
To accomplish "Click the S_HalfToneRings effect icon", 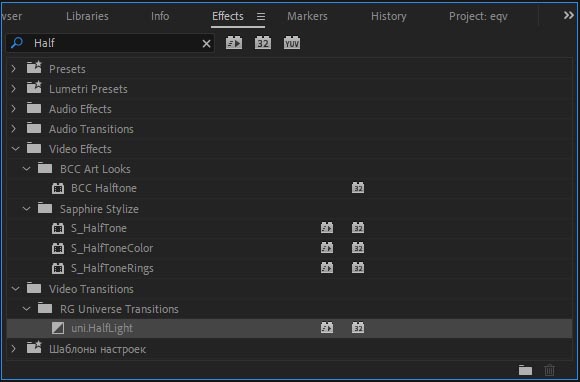I will [58, 268].
